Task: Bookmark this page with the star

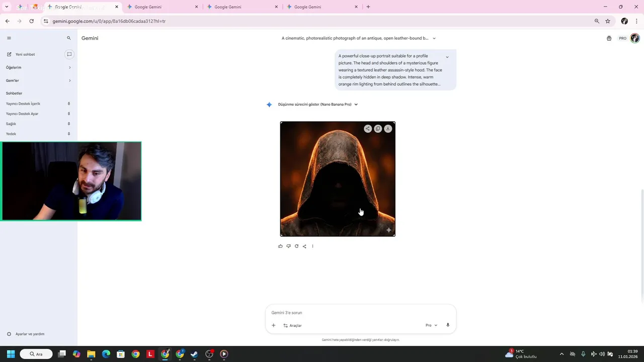Action: (608, 21)
